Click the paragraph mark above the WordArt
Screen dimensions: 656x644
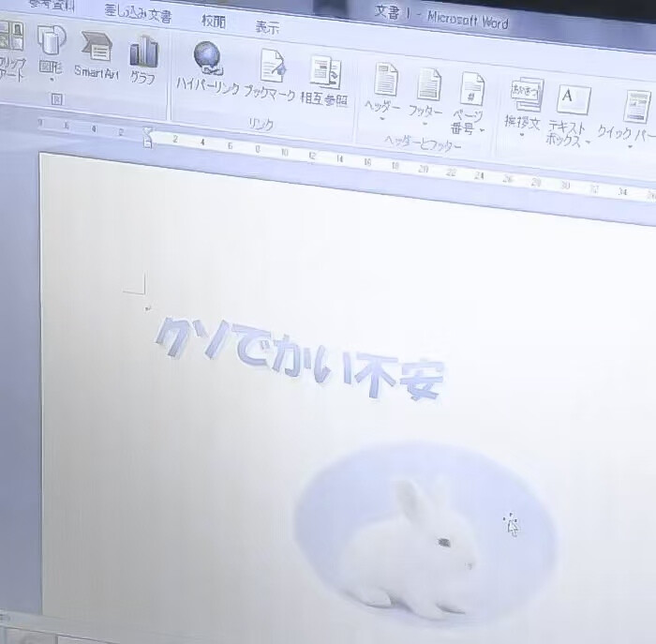[148, 308]
